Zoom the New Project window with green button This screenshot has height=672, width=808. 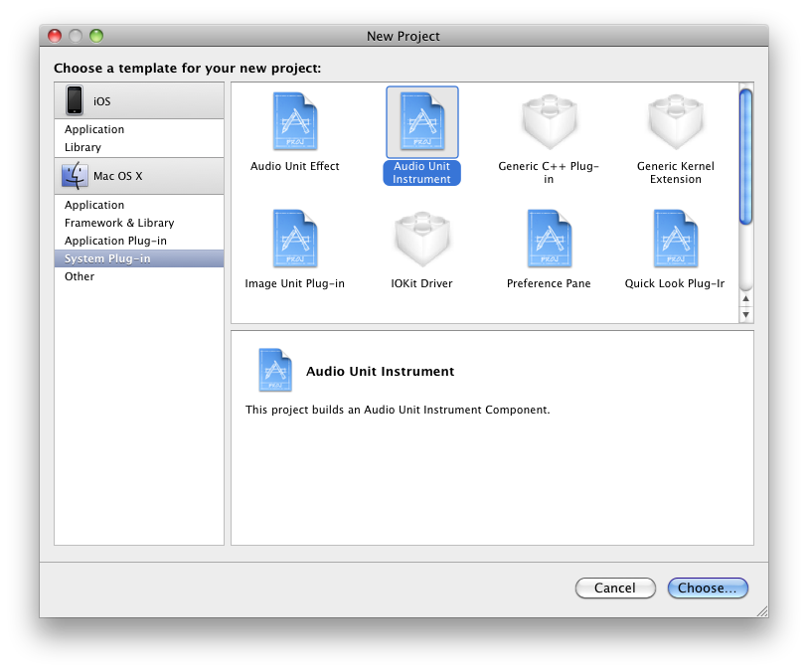[96, 36]
